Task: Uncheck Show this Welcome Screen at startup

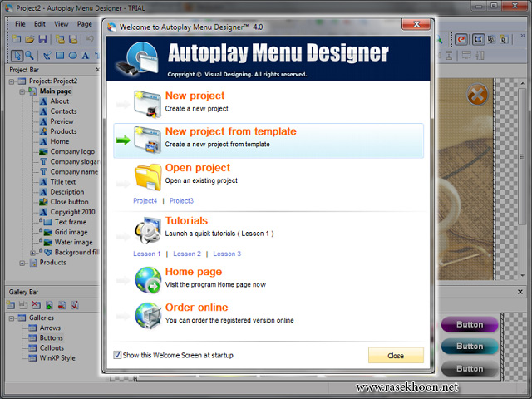Action: tap(117, 355)
